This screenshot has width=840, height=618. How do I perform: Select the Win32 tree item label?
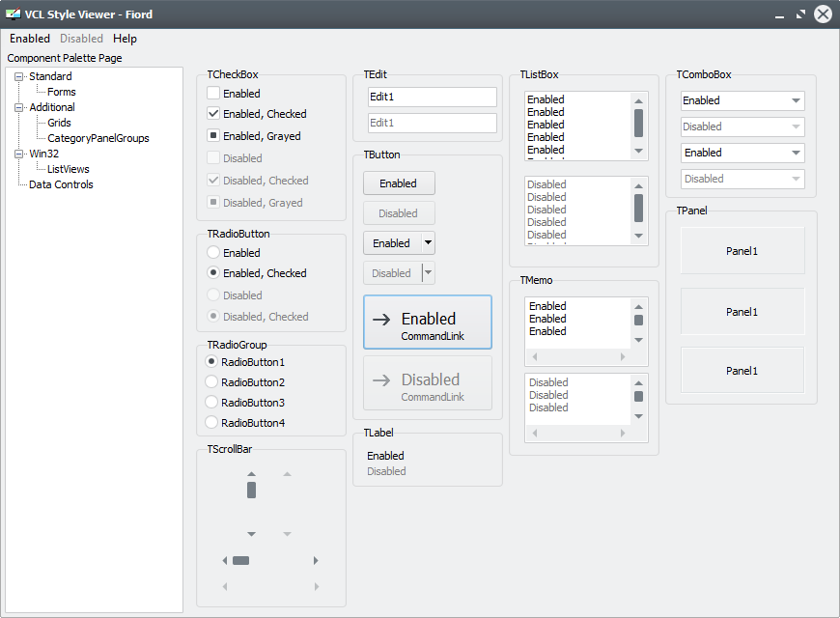point(43,154)
